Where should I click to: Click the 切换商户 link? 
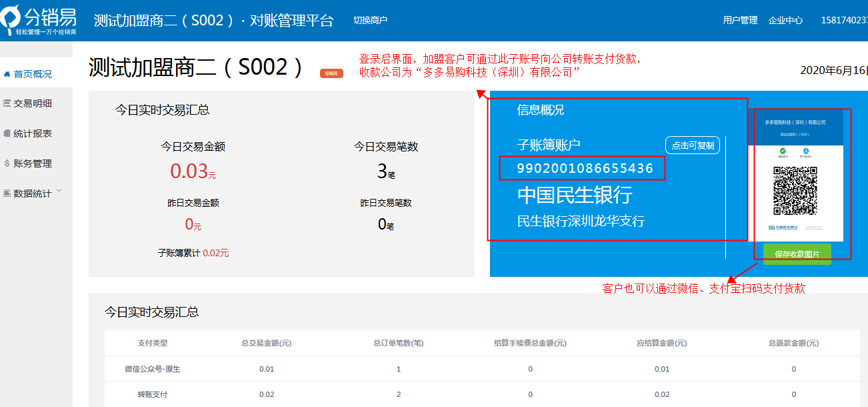coord(370,20)
